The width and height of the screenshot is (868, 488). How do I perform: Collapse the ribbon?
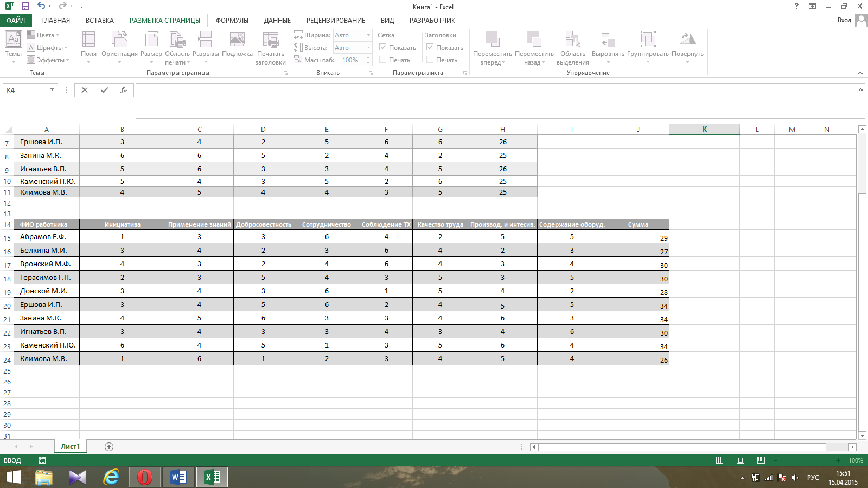tap(860, 73)
